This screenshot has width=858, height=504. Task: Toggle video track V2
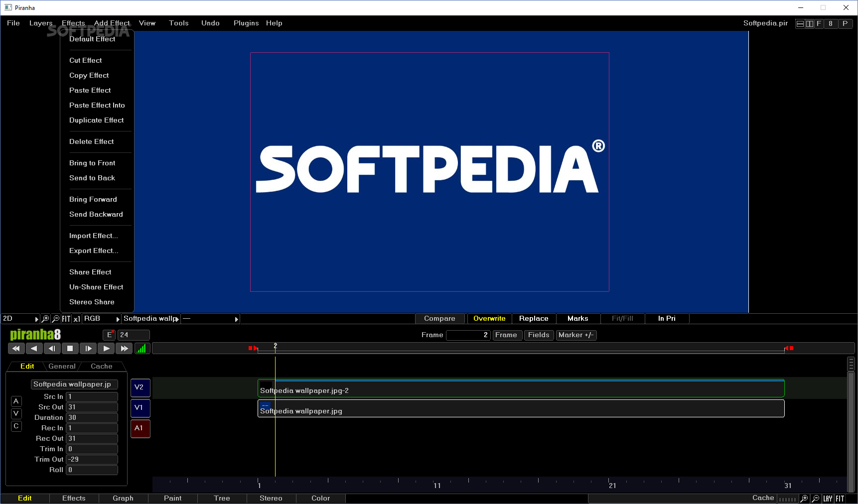141,388
